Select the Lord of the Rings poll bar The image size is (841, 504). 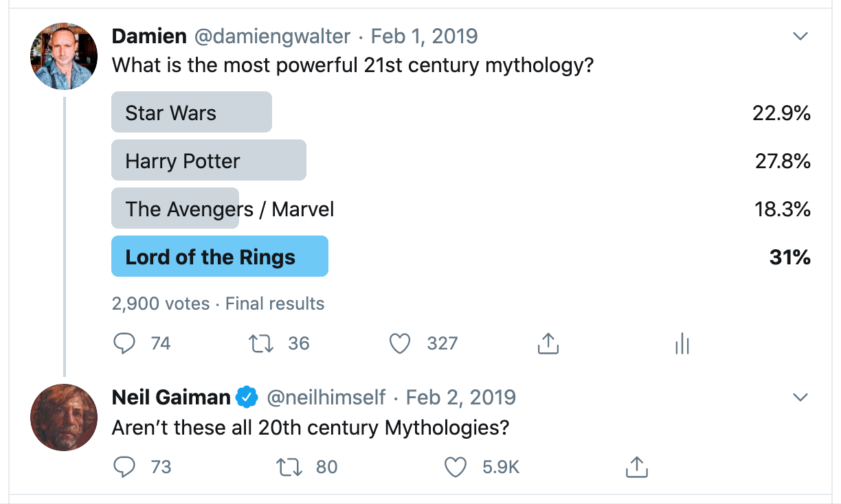point(219,257)
